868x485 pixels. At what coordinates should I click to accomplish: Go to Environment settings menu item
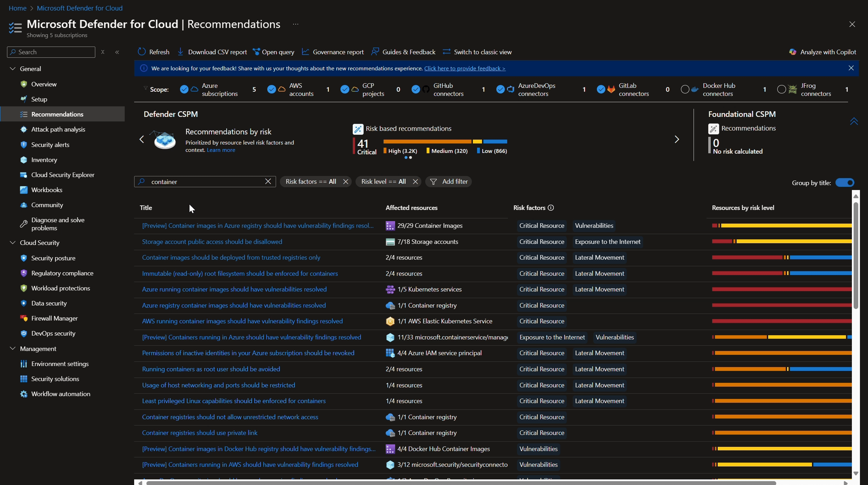pos(60,364)
